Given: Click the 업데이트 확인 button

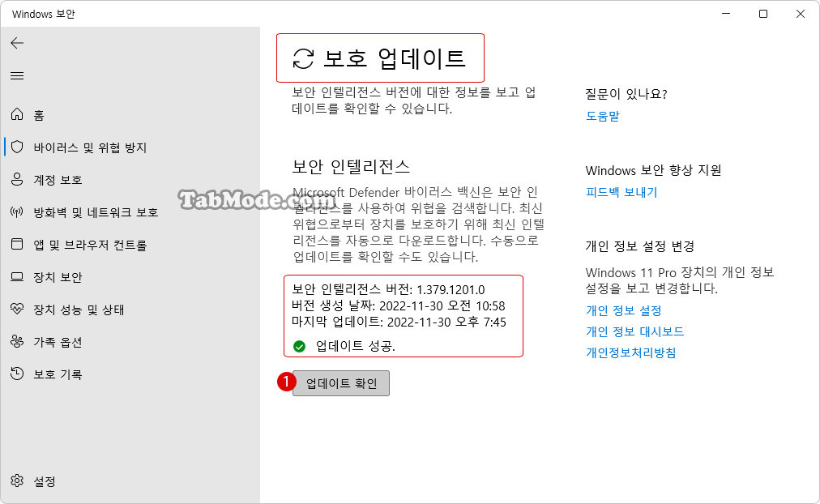Looking at the screenshot, I should (x=341, y=383).
